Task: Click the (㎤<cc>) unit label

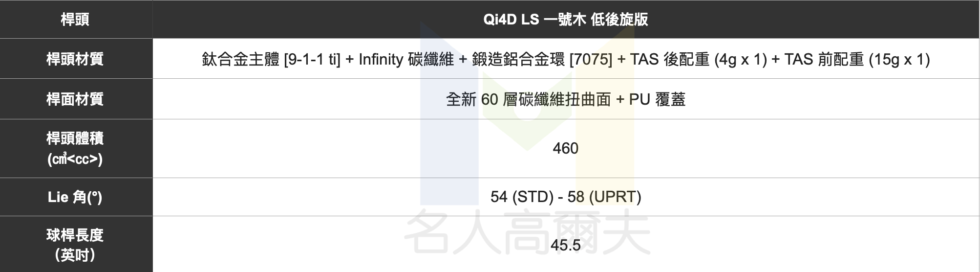Action: click(x=75, y=159)
